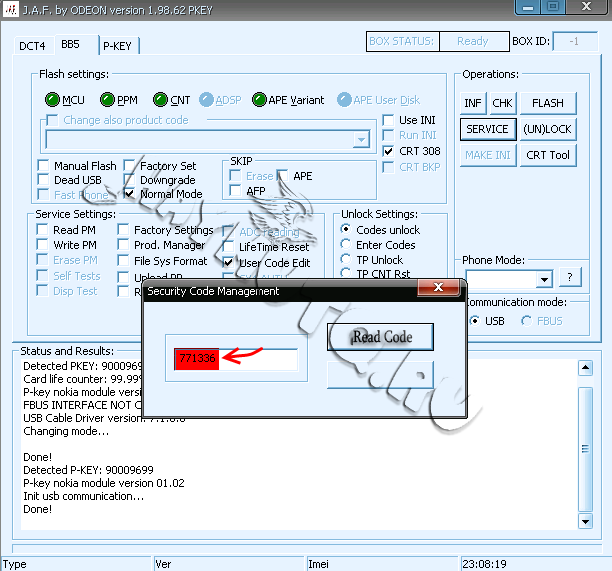Click the question mark phone mode button

tap(570, 277)
